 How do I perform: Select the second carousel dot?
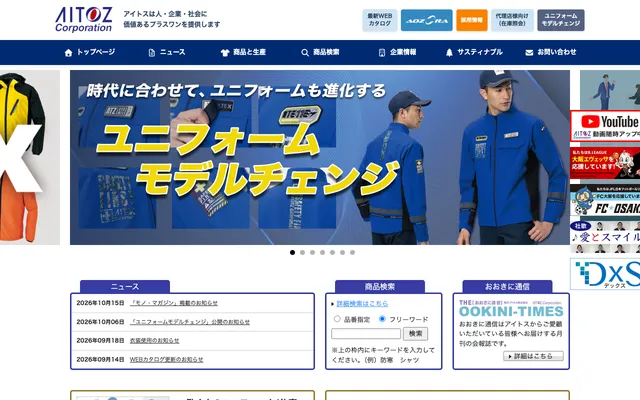[302, 253]
